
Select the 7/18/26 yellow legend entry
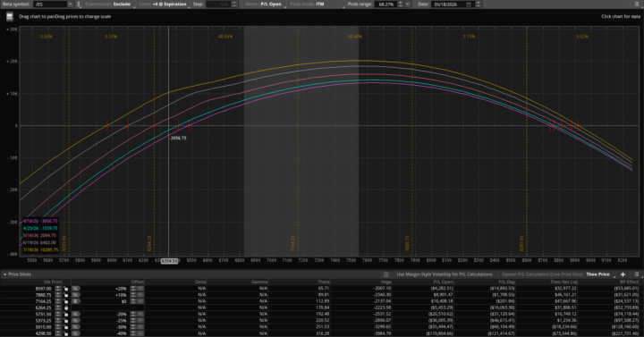point(40,249)
